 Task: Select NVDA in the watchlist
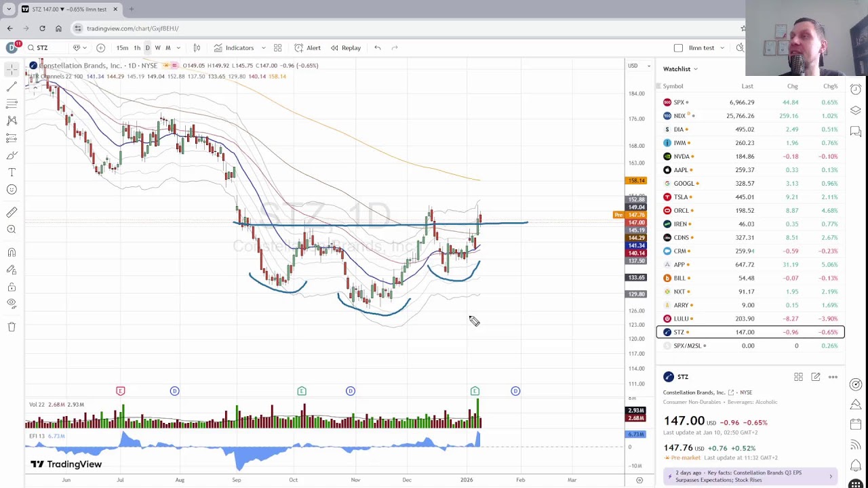coord(751,157)
